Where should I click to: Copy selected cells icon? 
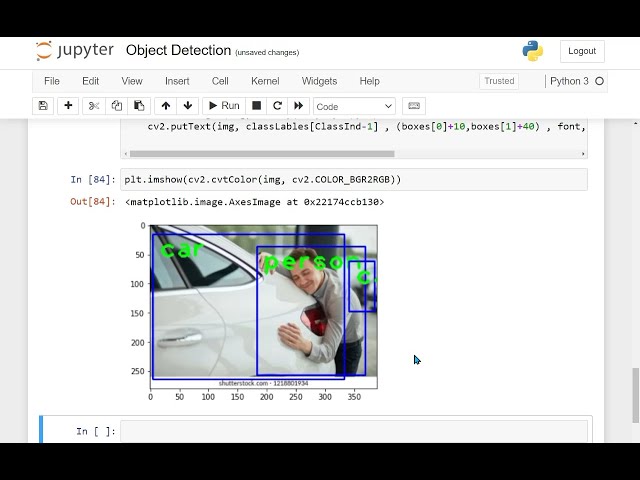coord(117,106)
